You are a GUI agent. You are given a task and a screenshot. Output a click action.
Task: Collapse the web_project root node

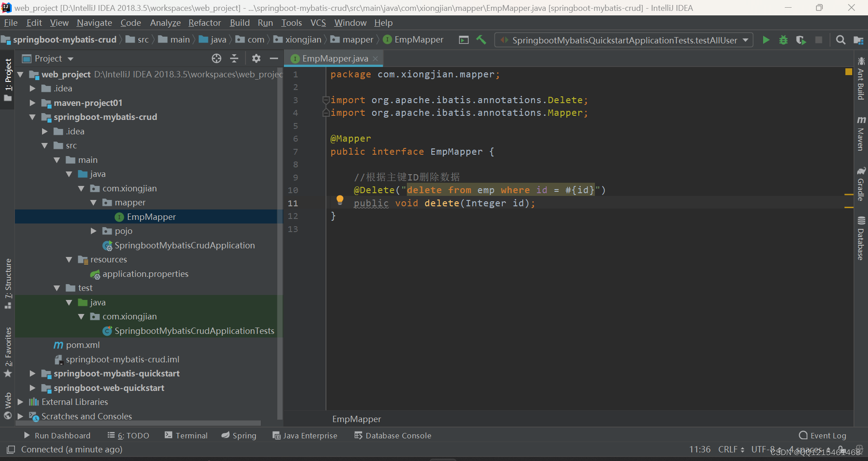[20, 74]
